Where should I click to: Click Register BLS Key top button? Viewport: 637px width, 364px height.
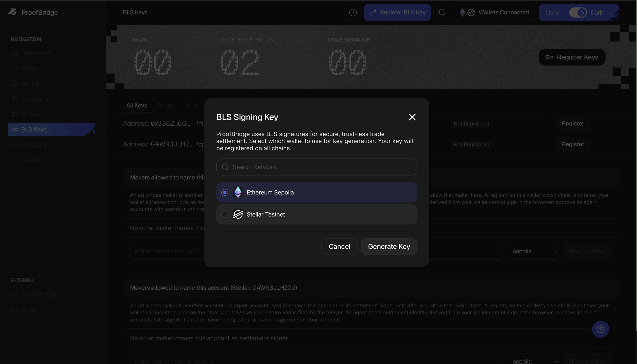(397, 12)
